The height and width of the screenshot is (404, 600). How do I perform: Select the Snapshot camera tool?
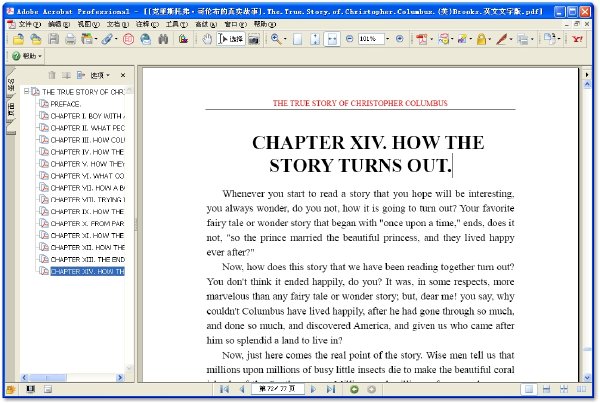pyautogui.click(x=254, y=39)
